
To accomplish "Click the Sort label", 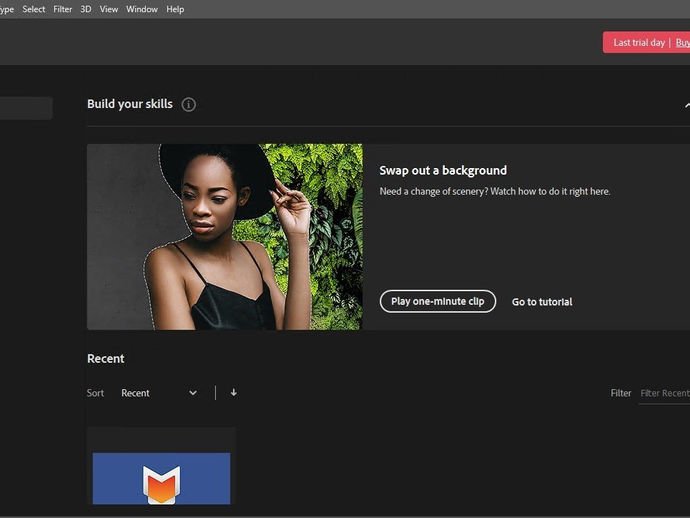I will (95, 393).
